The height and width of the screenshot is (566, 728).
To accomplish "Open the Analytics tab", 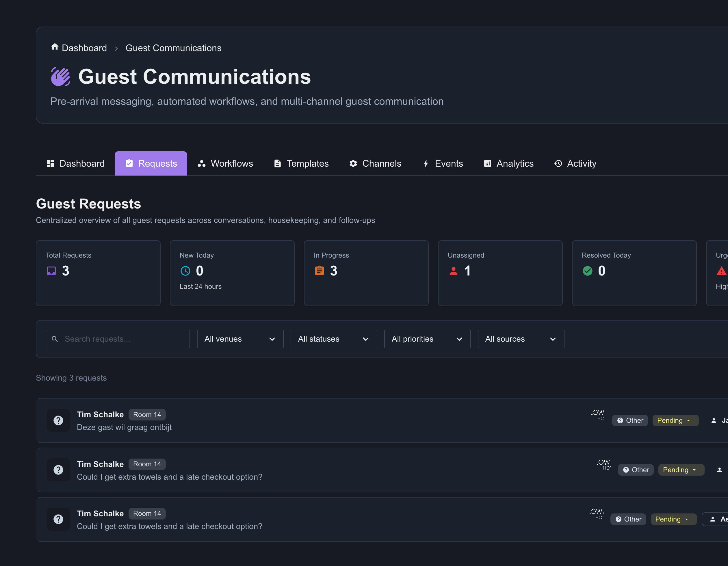I will (x=509, y=163).
